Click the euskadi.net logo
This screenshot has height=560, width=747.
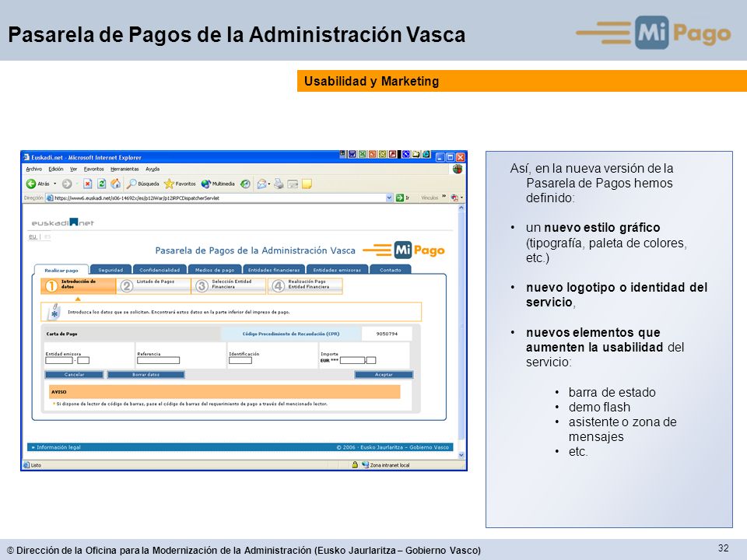[62, 222]
